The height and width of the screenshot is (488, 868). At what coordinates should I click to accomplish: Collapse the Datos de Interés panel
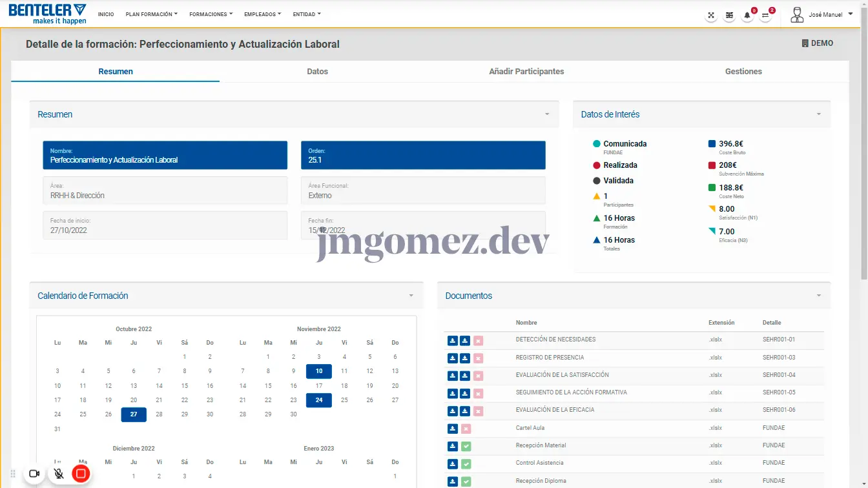[x=818, y=114]
